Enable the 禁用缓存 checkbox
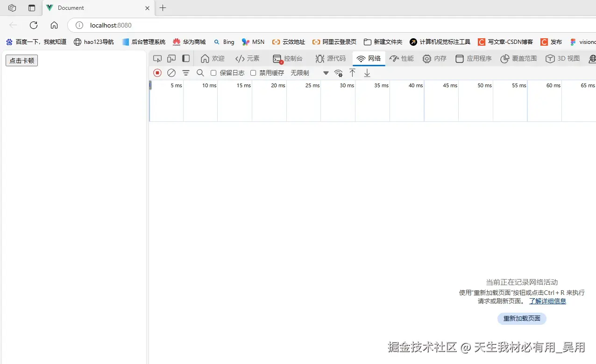The height and width of the screenshot is (364, 596). point(253,73)
